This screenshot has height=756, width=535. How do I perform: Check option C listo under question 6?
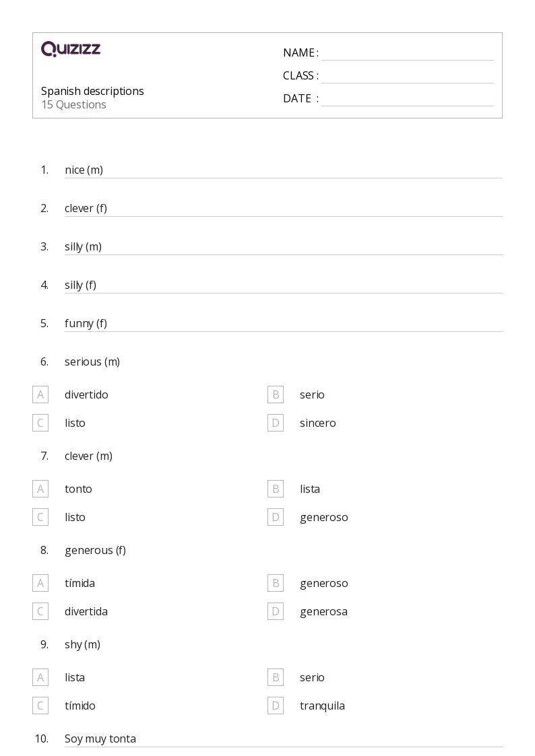click(40, 423)
